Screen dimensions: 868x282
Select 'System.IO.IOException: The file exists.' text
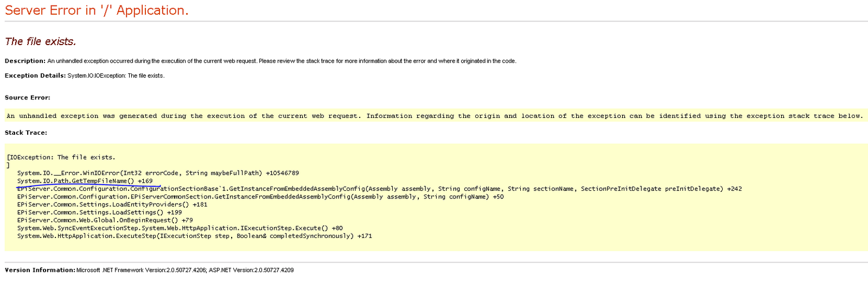click(x=116, y=76)
